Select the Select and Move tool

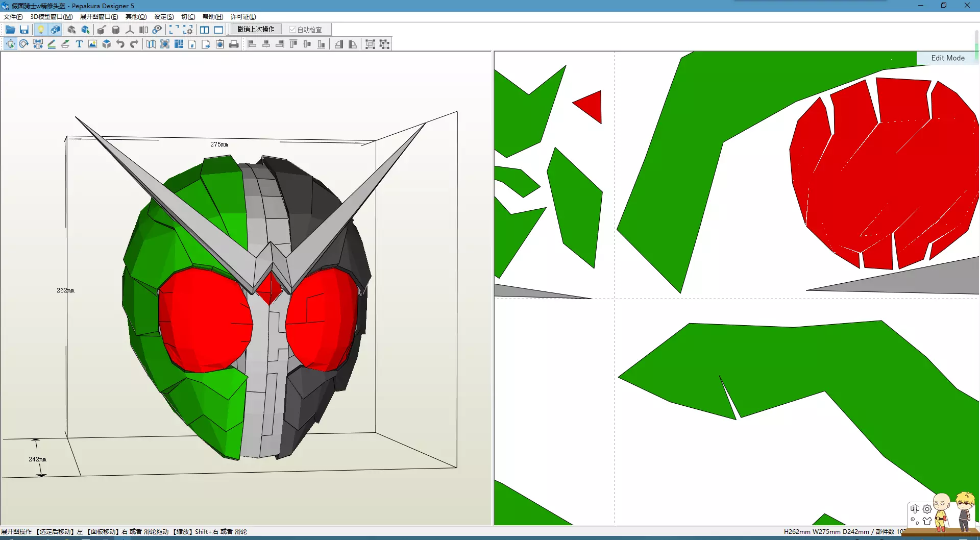click(x=10, y=44)
